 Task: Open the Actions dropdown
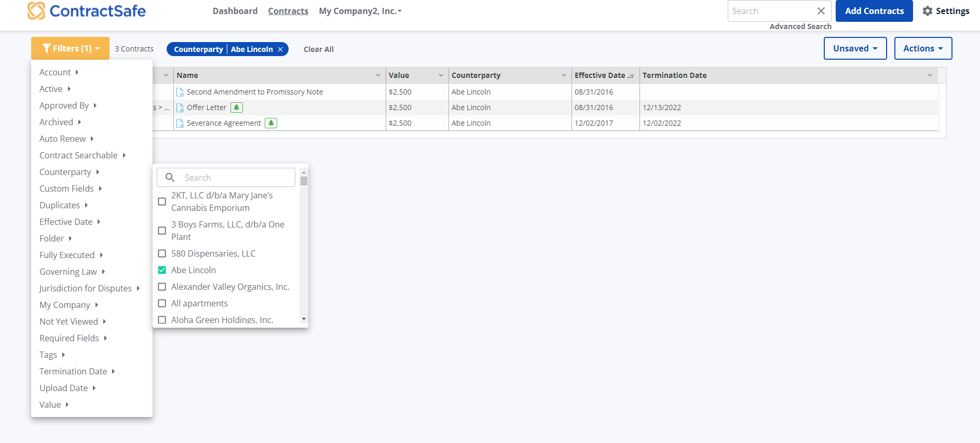coord(923,48)
